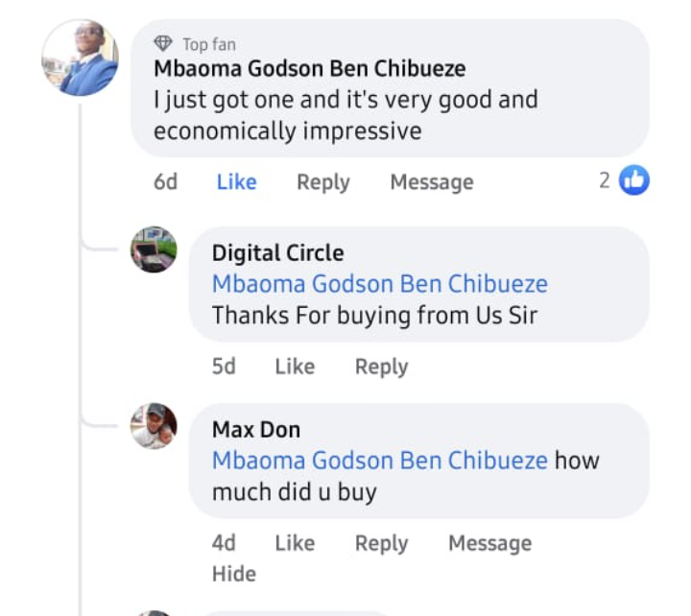Screen dimensions: 691x616
Task: Open Max Don's profile picture
Action: [x=154, y=426]
